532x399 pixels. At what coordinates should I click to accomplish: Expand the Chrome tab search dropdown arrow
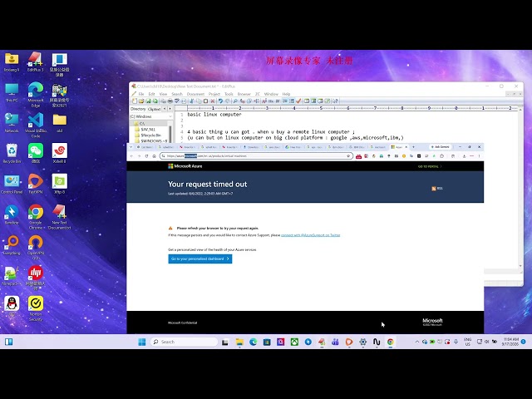131,147
